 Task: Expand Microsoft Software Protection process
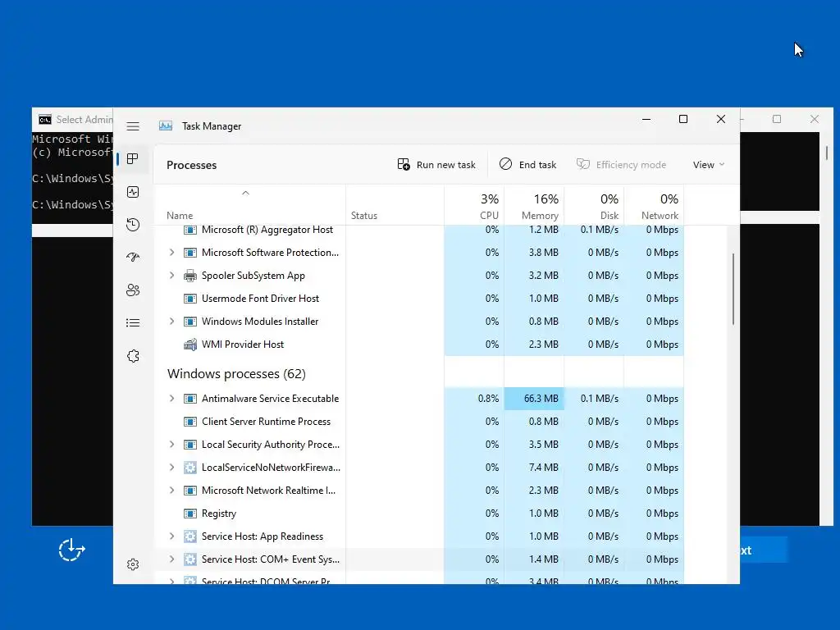[171, 253]
